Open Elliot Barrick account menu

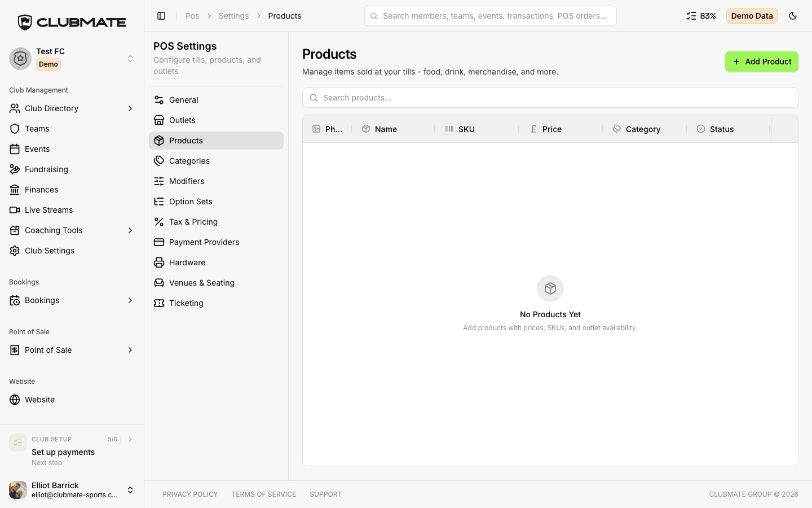pyautogui.click(x=72, y=490)
